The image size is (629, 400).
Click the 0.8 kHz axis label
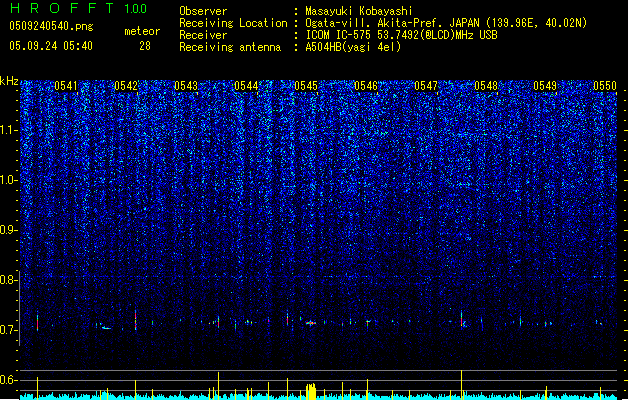9,280
